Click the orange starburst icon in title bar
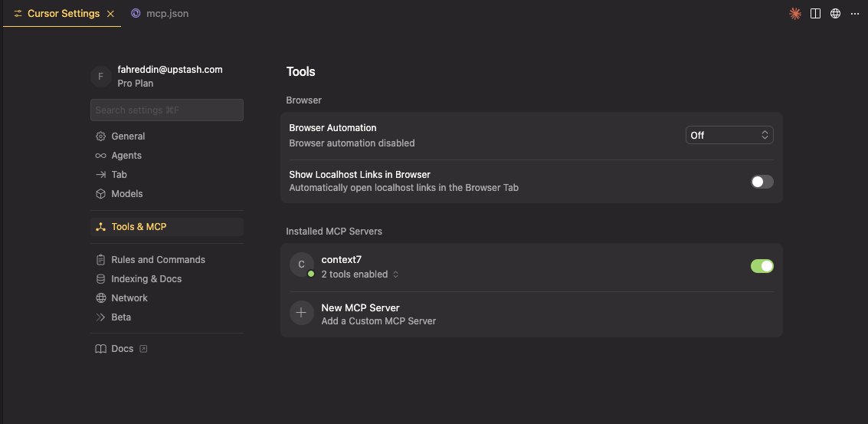The height and width of the screenshot is (424, 868). (x=795, y=14)
